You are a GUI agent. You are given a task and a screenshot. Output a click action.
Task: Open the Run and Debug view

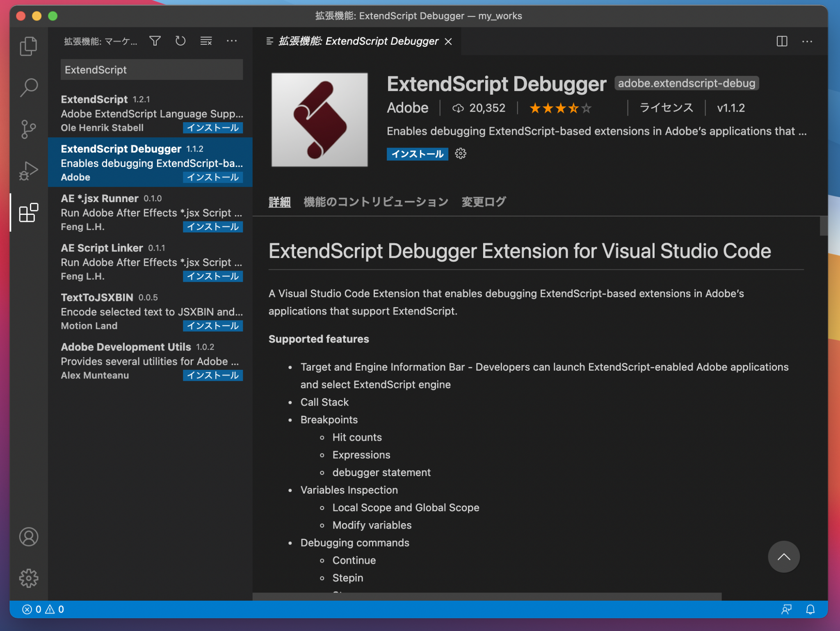pyautogui.click(x=28, y=170)
